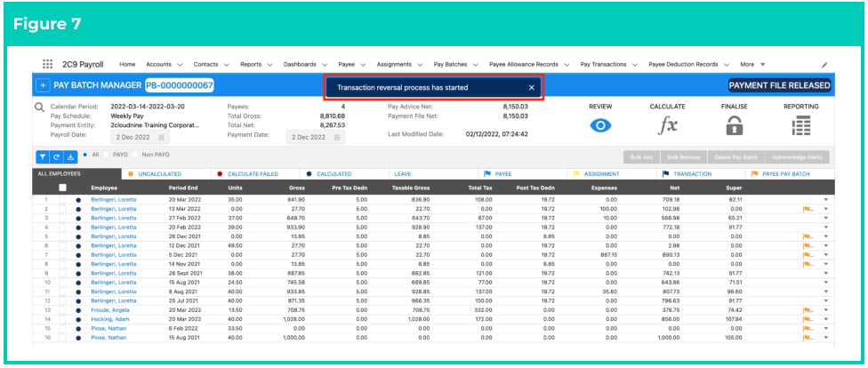This screenshot has height=368, width=868.
Task: Expand the Dashboards menu chevron
Action: (325, 65)
